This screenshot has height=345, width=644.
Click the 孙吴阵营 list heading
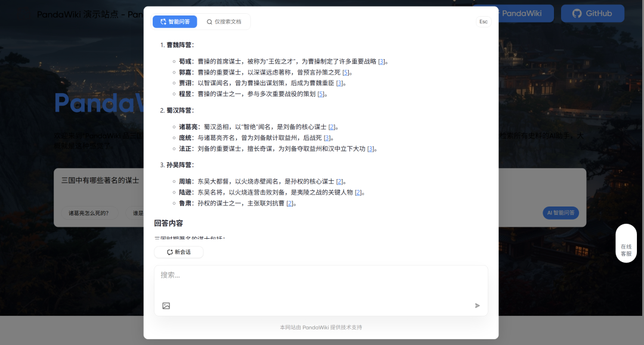(180, 165)
